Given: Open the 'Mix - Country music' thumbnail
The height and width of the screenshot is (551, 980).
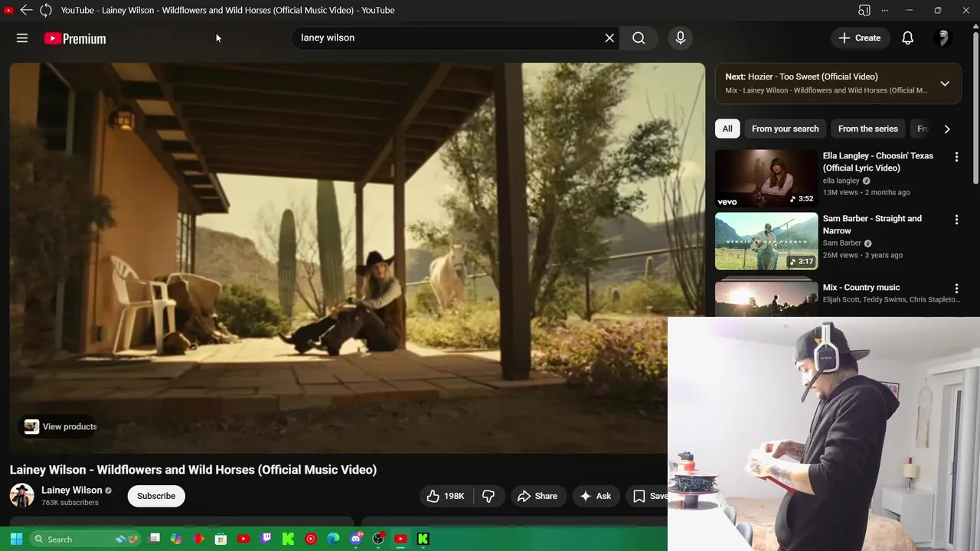Looking at the screenshot, I should click(766, 296).
